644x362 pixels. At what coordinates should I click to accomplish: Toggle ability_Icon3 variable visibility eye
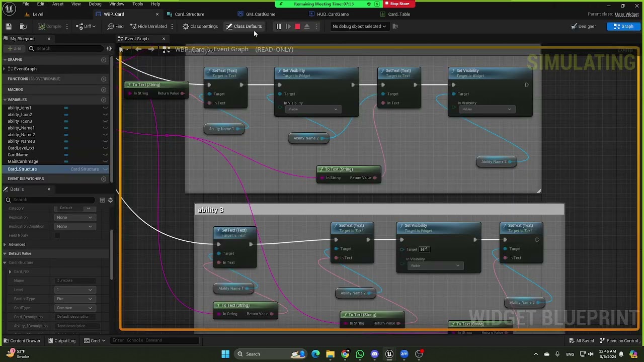click(105, 121)
